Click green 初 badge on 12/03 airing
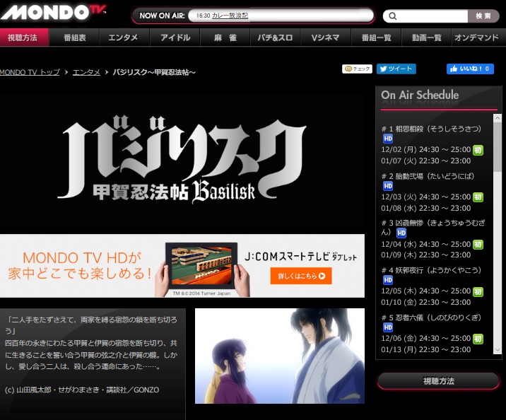 point(478,197)
